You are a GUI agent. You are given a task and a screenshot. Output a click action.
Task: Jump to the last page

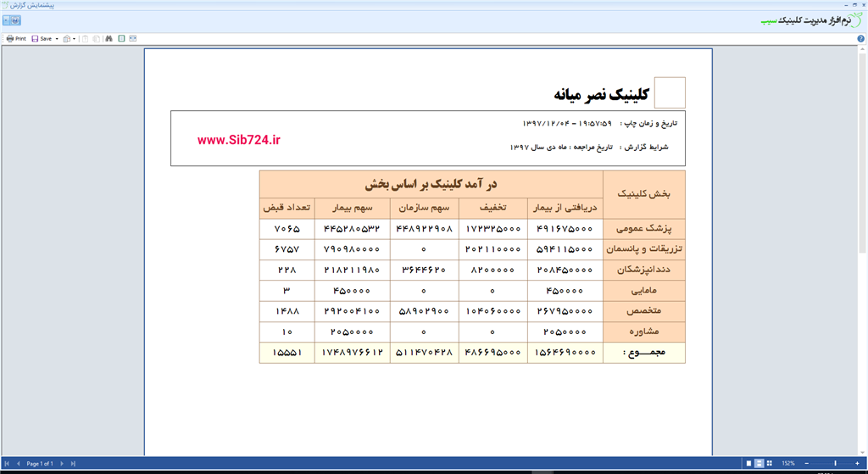tap(73, 464)
